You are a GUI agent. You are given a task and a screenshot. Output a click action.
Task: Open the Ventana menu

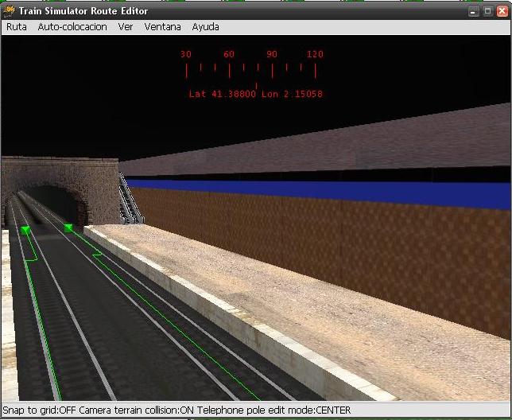coord(162,26)
